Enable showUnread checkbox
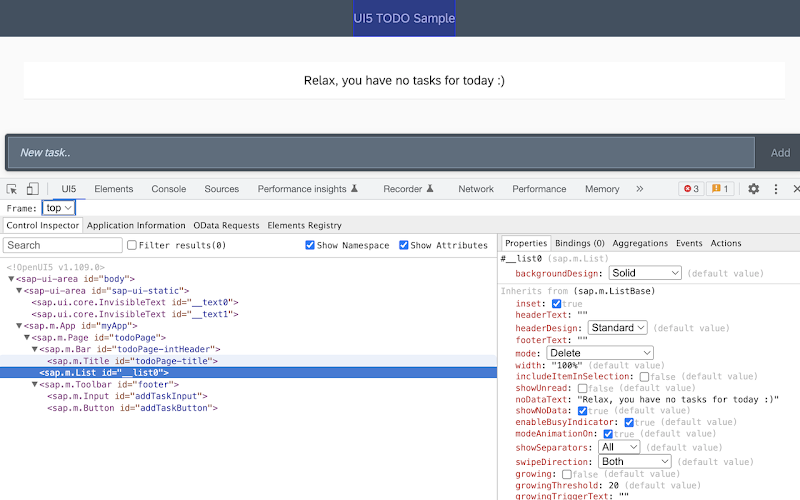800x500 pixels. pos(582,388)
